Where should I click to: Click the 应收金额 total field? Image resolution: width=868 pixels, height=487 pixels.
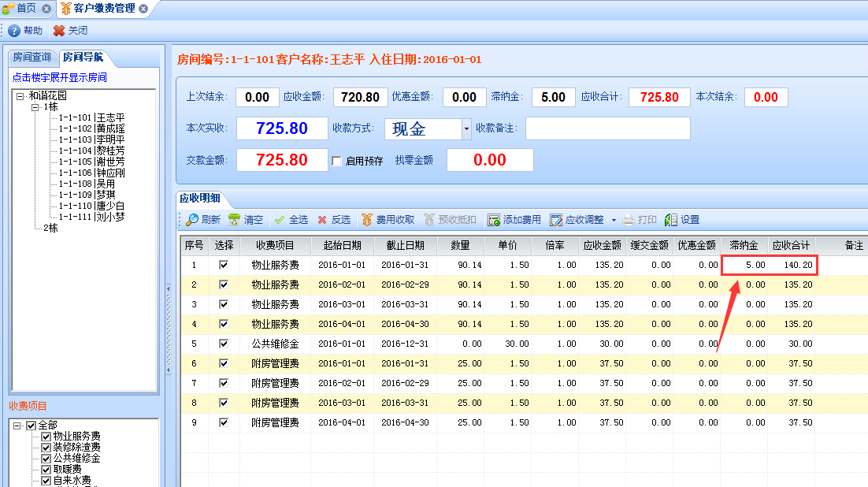(360, 97)
